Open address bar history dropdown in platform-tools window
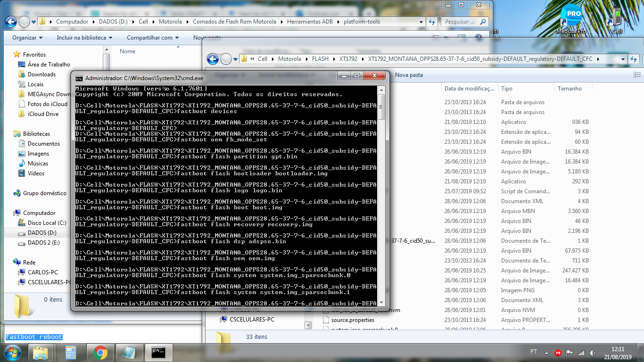644x362 pixels. pos(421,22)
